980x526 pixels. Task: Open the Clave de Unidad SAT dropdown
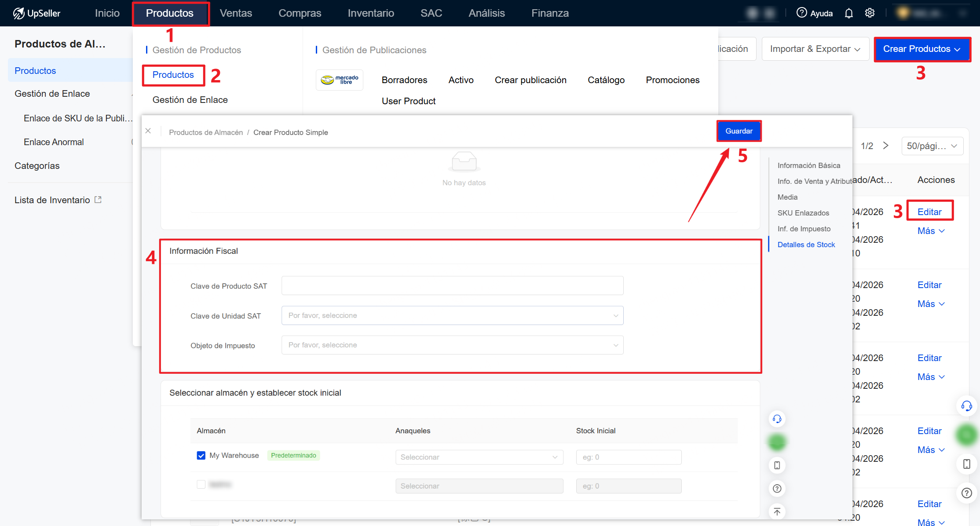point(452,315)
